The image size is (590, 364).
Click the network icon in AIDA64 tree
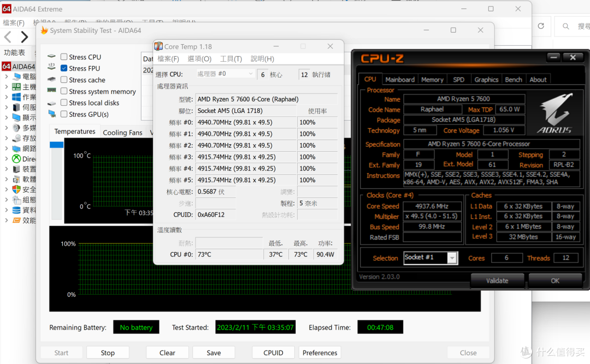16,148
